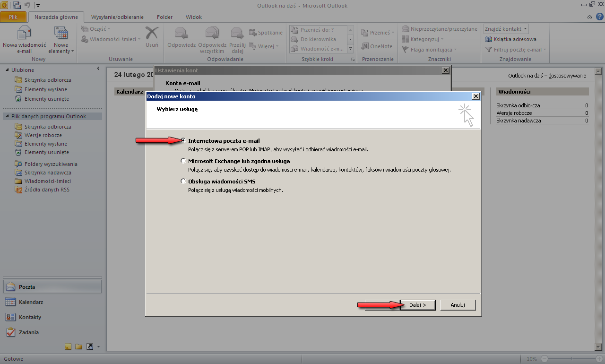
Task: Click the Folder List icon in navigation bar
Action: coord(78,347)
